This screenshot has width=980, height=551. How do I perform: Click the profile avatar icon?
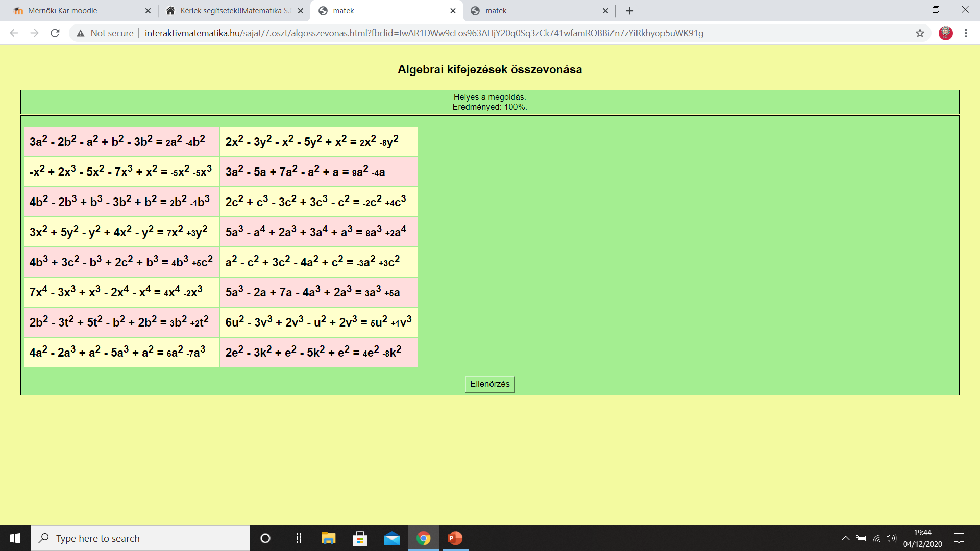pyautogui.click(x=945, y=33)
